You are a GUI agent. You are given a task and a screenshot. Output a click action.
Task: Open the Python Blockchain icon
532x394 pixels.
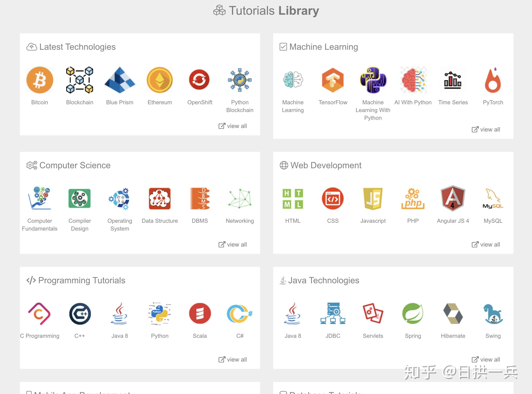pyautogui.click(x=240, y=80)
